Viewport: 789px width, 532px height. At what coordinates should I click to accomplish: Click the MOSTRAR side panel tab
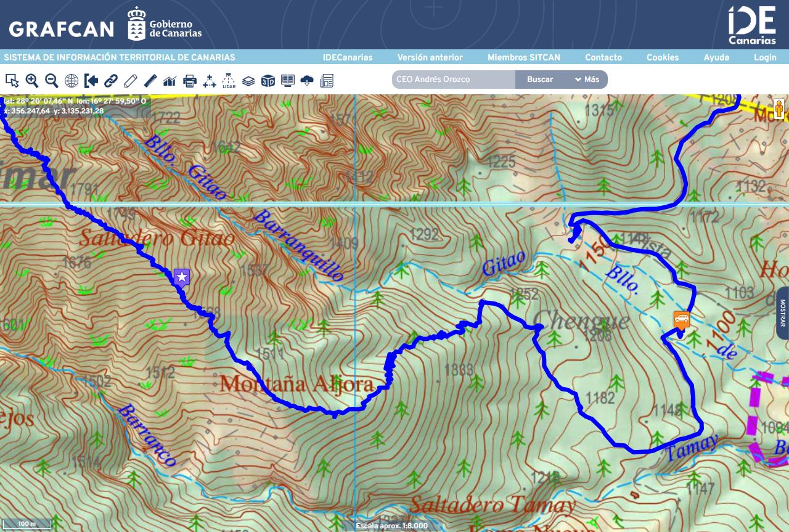[783, 313]
